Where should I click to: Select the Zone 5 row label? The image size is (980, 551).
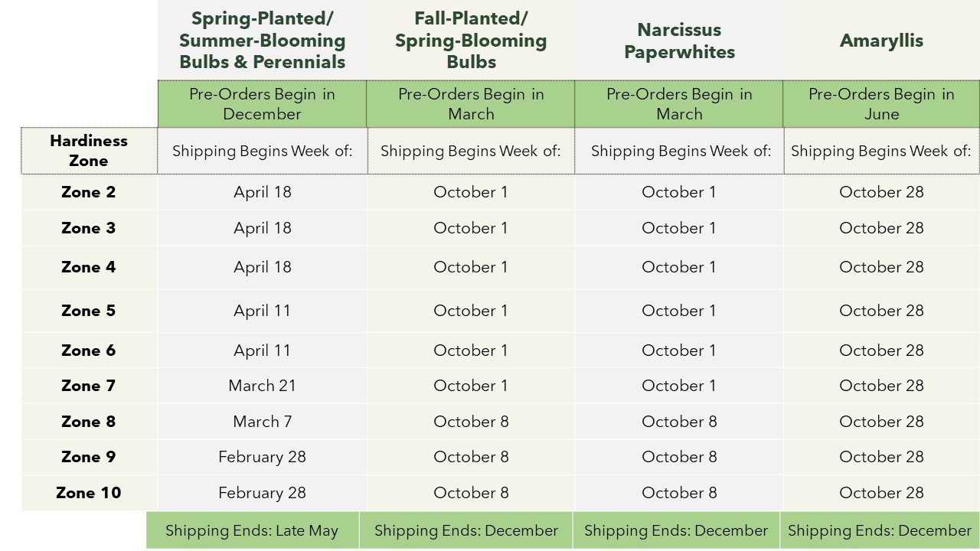(89, 311)
